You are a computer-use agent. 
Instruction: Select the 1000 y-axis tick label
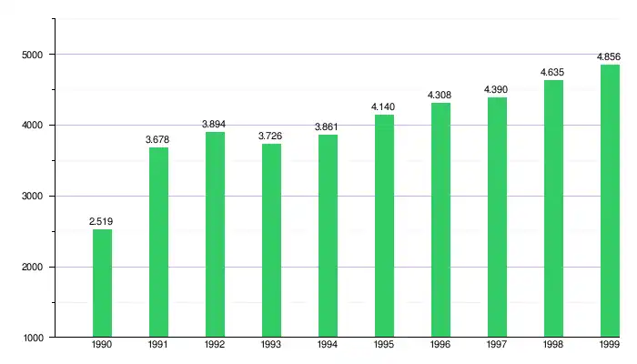pos(33,338)
